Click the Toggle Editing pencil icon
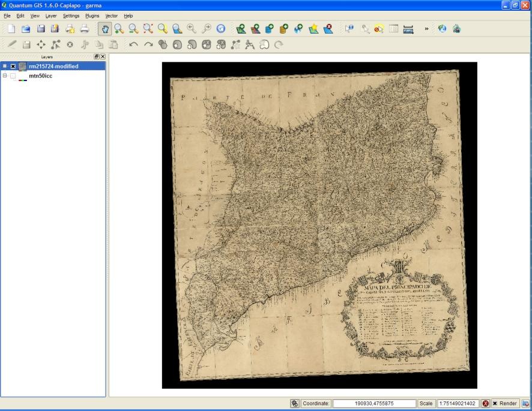 click(12, 44)
